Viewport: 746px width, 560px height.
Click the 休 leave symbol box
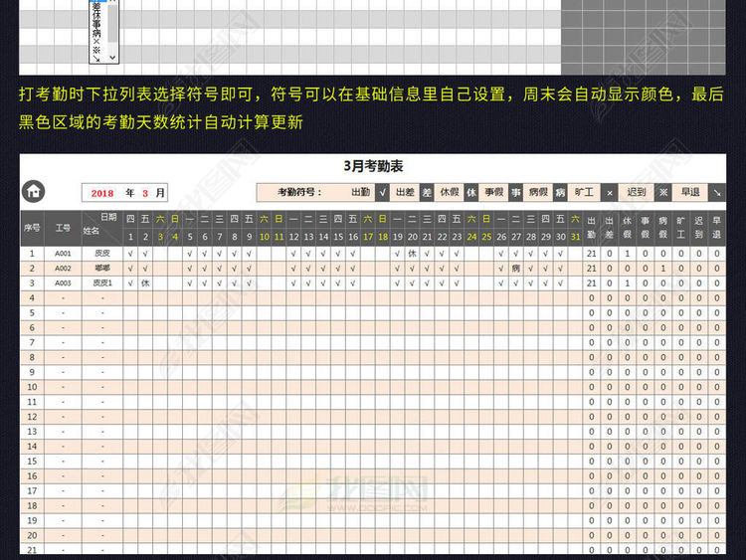coord(471,192)
